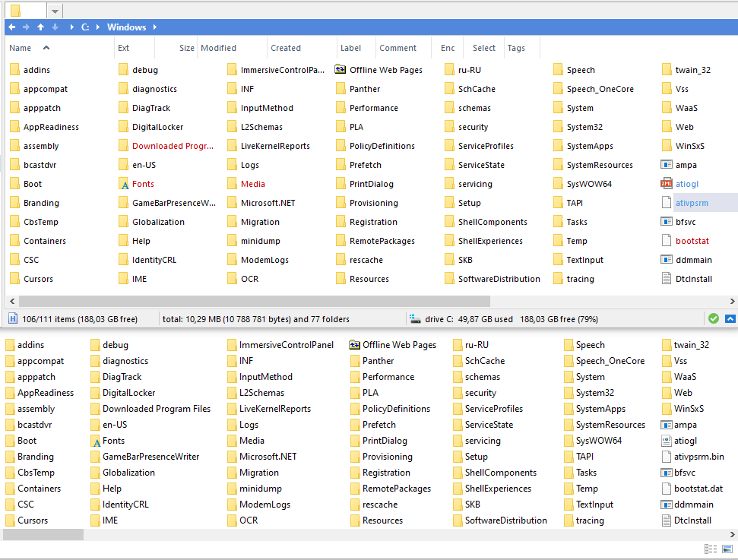Sort files by the Name column

click(19, 47)
